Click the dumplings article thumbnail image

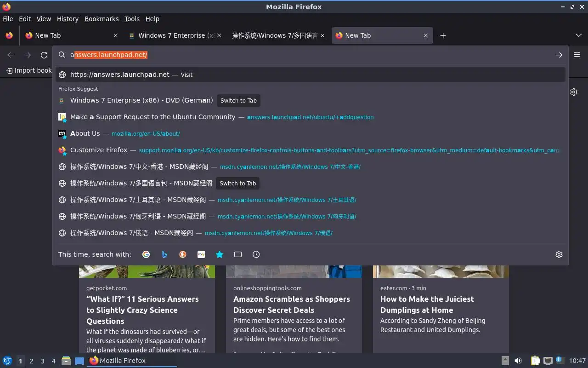pos(441,271)
